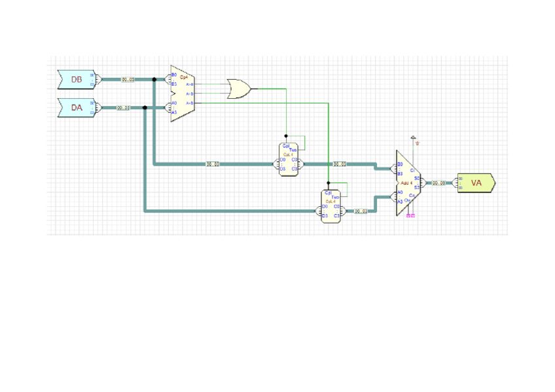
Task: Click the junction dot on the DA bus
Action: click(144, 108)
